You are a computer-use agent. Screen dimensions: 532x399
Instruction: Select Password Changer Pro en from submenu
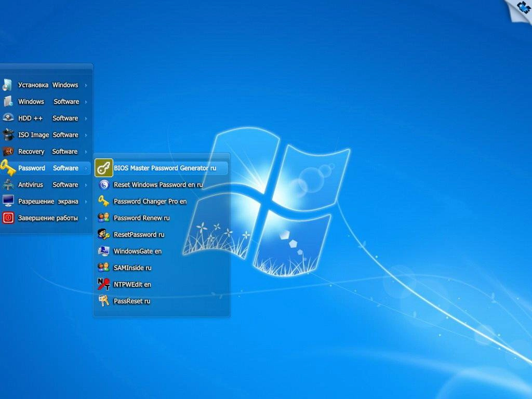(150, 201)
